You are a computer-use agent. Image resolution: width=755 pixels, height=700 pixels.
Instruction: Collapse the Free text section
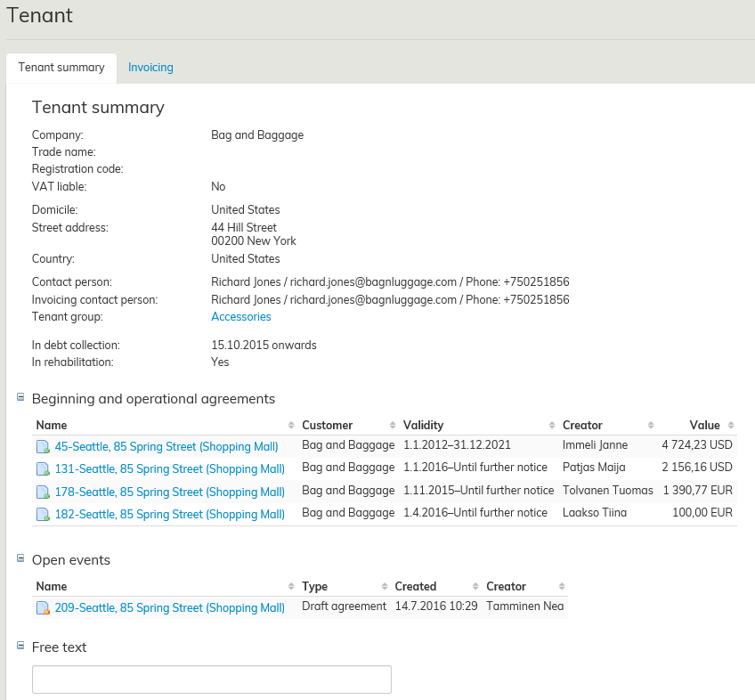click(x=20, y=646)
